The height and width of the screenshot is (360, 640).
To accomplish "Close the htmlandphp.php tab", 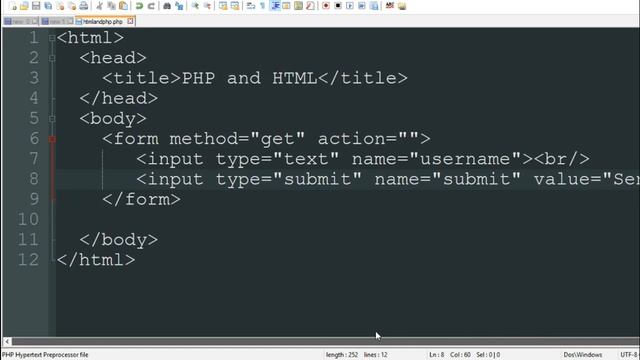I will (x=130, y=21).
